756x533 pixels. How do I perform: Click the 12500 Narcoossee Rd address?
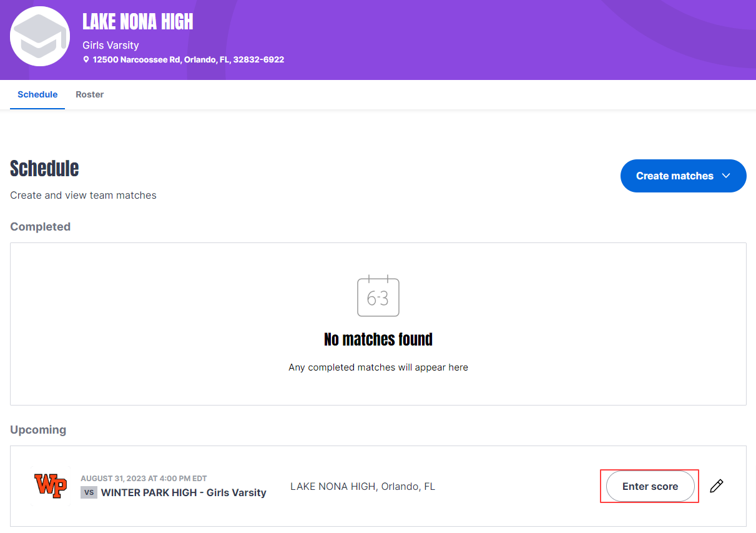pos(189,60)
